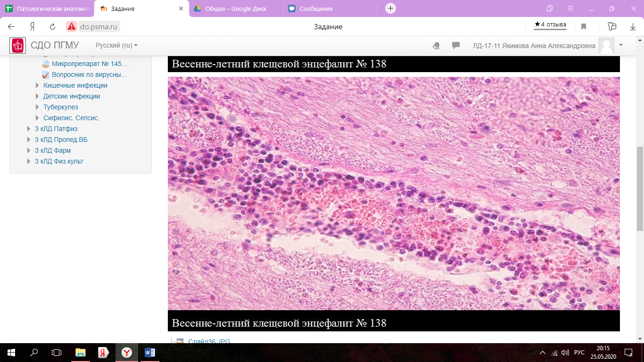Switch the РУС input language
The image size is (644, 362).
tap(580, 352)
